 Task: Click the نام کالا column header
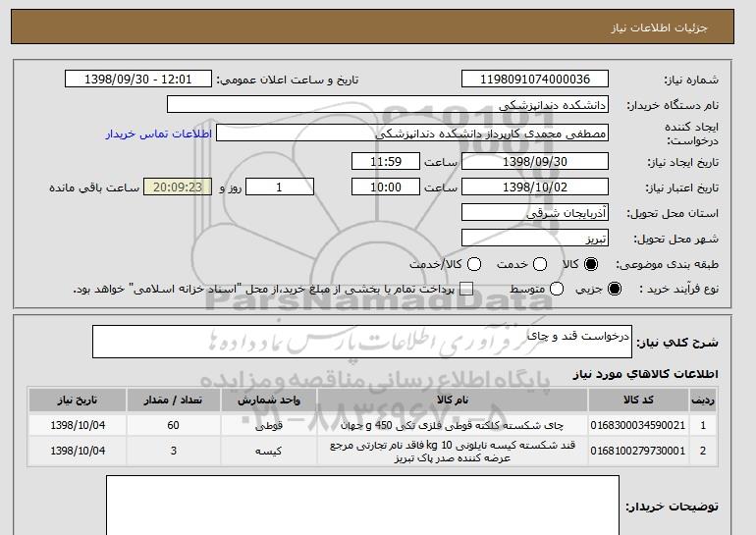point(453,401)
